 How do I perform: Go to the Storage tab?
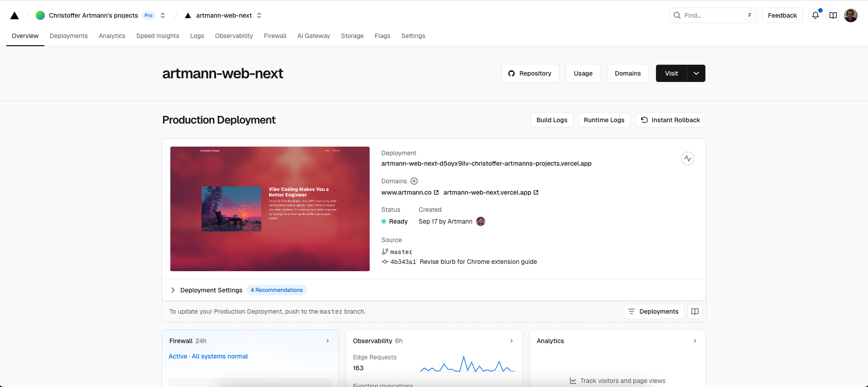[x=352, y=36]
